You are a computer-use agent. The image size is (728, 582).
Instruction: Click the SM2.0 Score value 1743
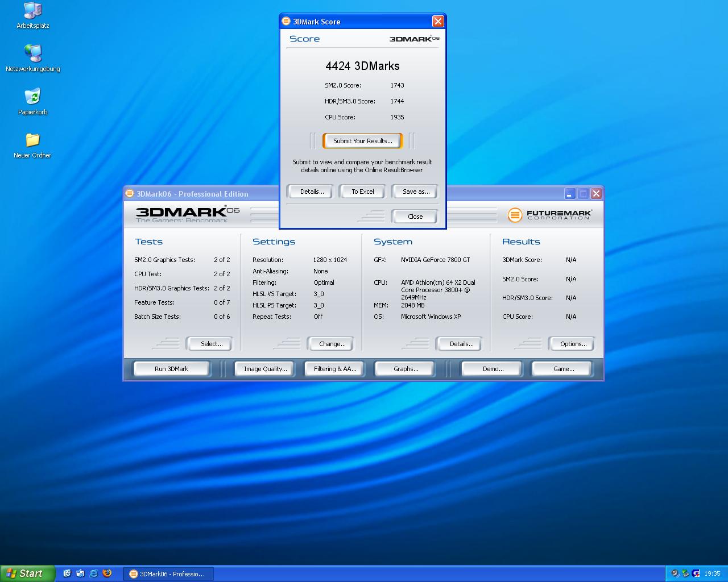click(397, 85)
